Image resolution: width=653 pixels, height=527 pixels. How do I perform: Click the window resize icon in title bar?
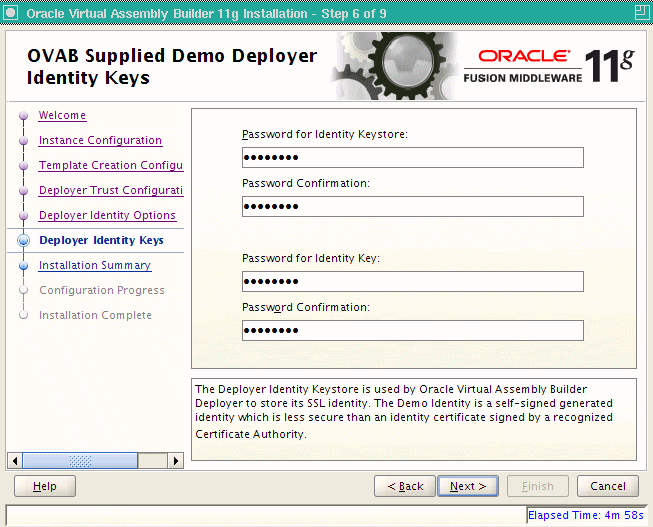click(642, 12)
